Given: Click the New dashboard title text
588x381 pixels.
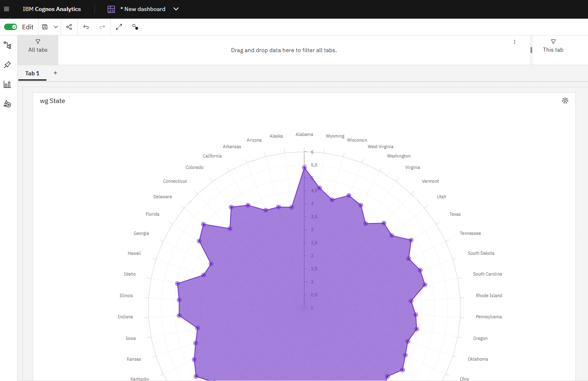Looking at the screenshot, I should (143, 9).
